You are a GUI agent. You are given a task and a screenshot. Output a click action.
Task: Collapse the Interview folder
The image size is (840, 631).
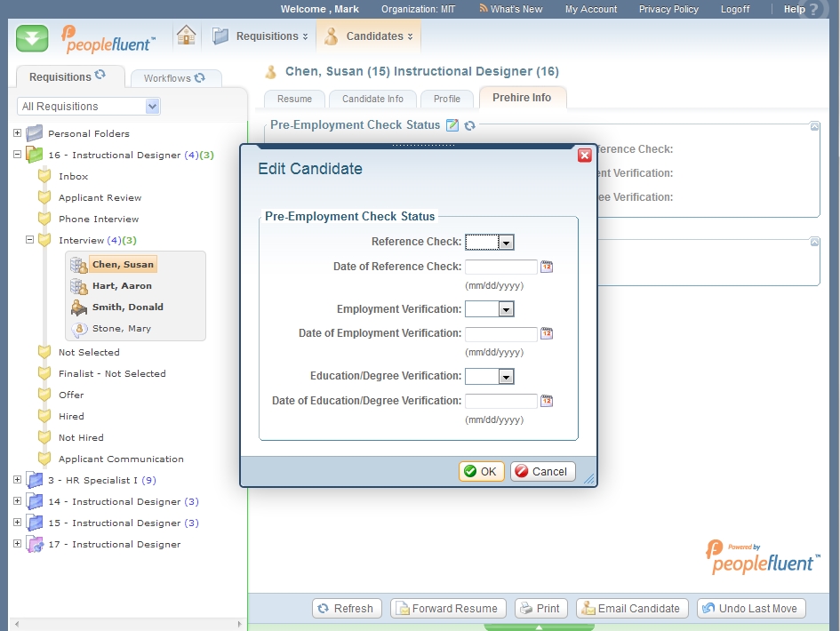(29, 240)
